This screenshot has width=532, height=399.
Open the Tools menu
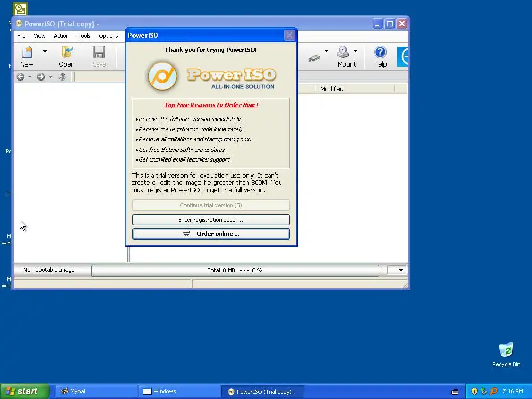[84, 36]
